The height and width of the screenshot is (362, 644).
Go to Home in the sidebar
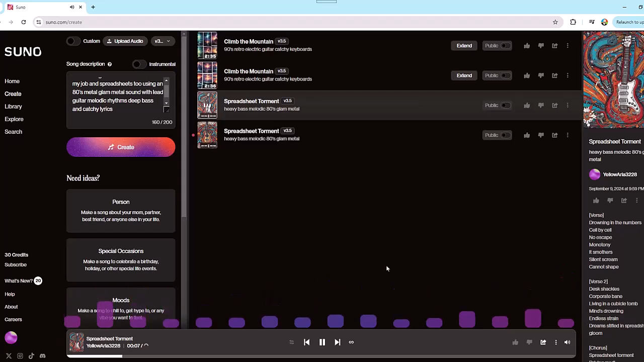tap(12, 81)
